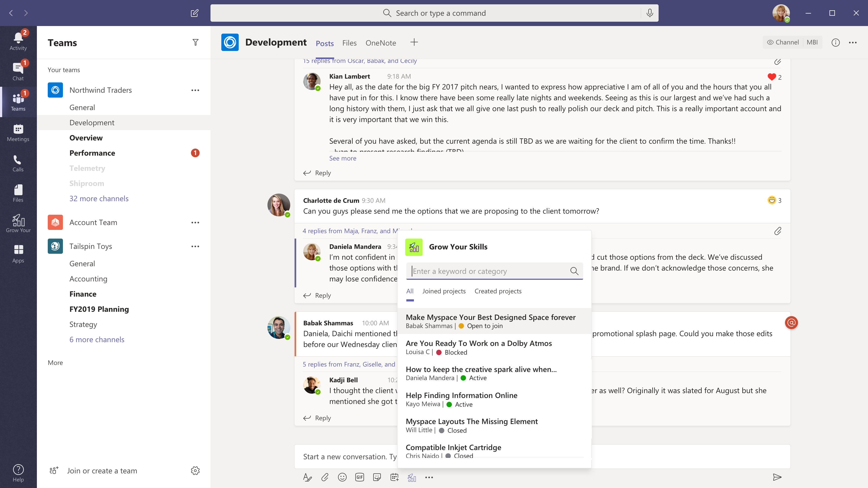
Task: Click the microphone icon in search bar
Action: tap(650, 13)
